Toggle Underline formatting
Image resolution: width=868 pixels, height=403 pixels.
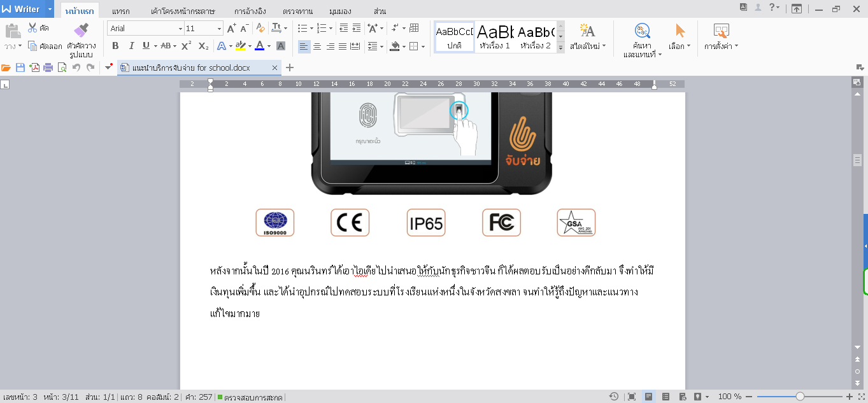pos(146,46)
